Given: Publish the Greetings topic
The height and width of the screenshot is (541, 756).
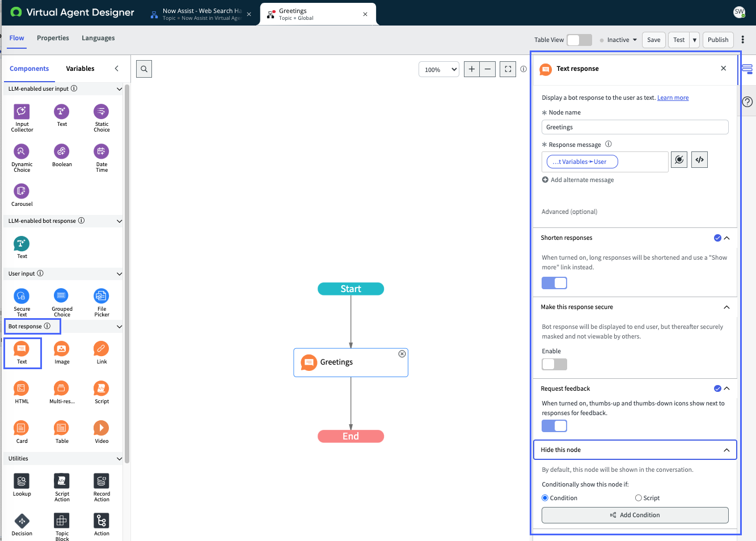Looking at the screenshot, I should point(718,40).
